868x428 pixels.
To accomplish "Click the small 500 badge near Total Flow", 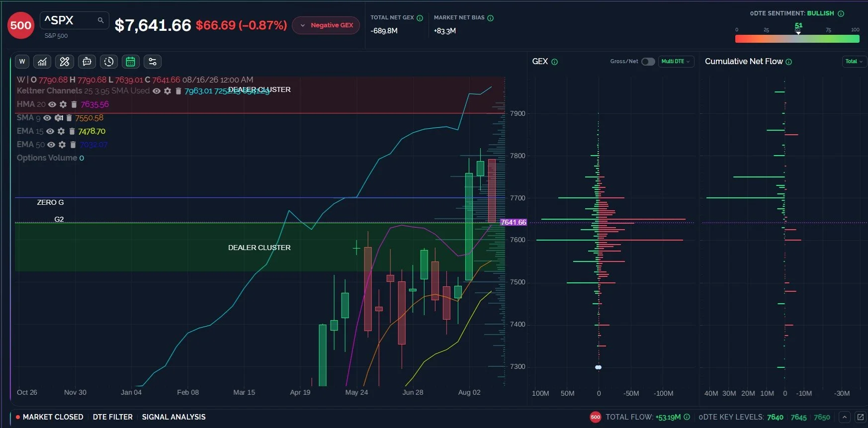I will pos(596,417).
